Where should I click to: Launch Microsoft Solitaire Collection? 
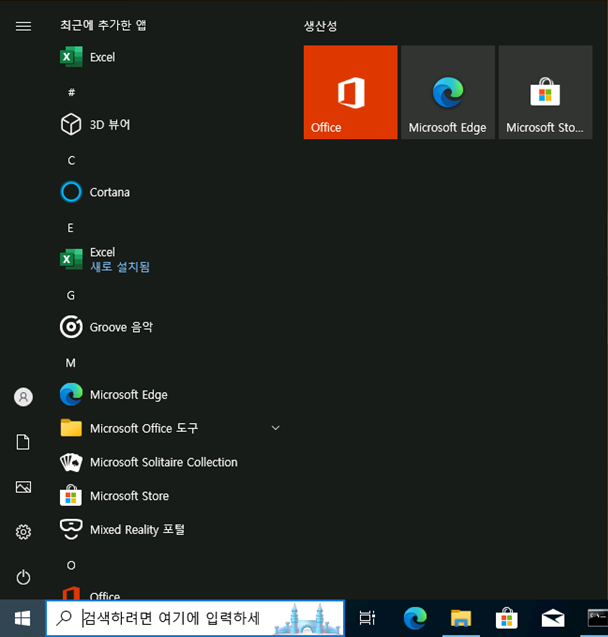[170, 462]
